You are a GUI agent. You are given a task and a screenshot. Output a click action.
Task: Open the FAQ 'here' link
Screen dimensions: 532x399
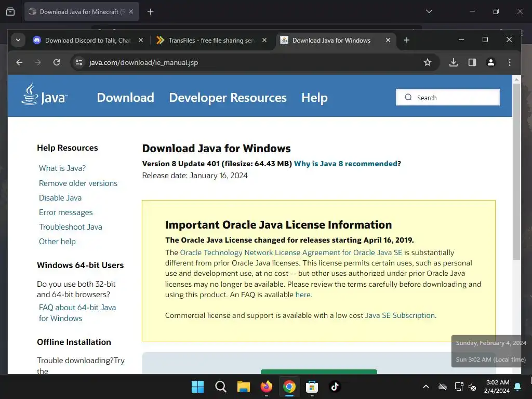[x=303, y=295]
